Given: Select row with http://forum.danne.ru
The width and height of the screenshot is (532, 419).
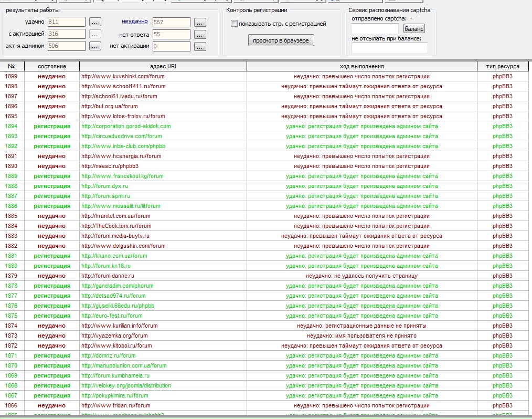Looking at the screenshot, I should click(264, 276).
